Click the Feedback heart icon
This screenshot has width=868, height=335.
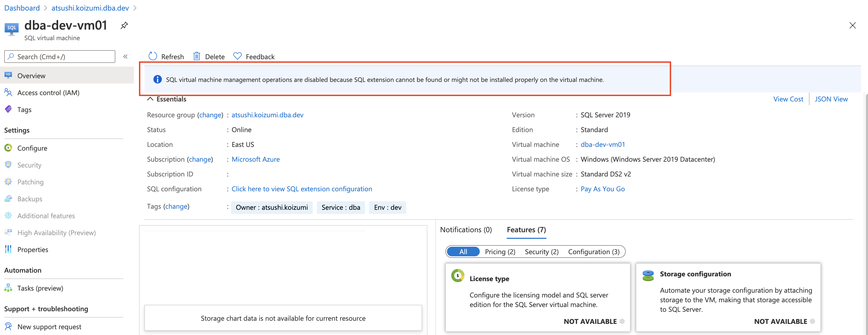pyautogui.click(x=237, y=56)
